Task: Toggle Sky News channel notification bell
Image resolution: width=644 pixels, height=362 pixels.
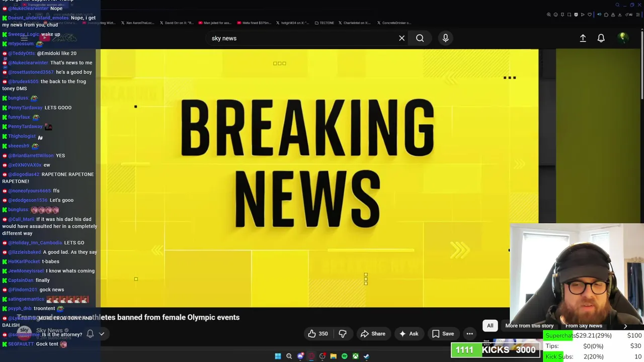Action: [x=90, y=333]
